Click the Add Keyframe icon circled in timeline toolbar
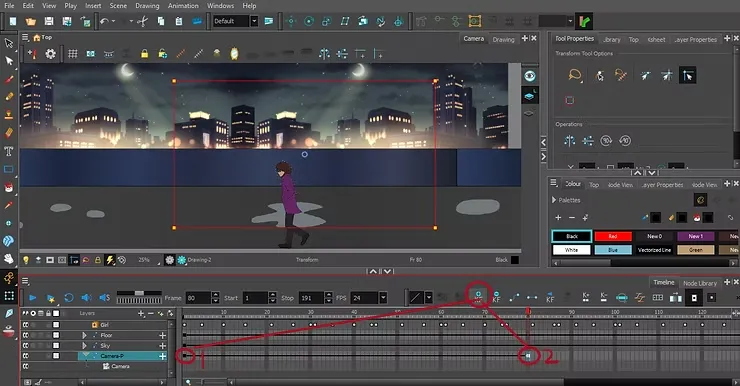Image resolution: width=740 pixels, height=386 pixels. coord(478,296)
